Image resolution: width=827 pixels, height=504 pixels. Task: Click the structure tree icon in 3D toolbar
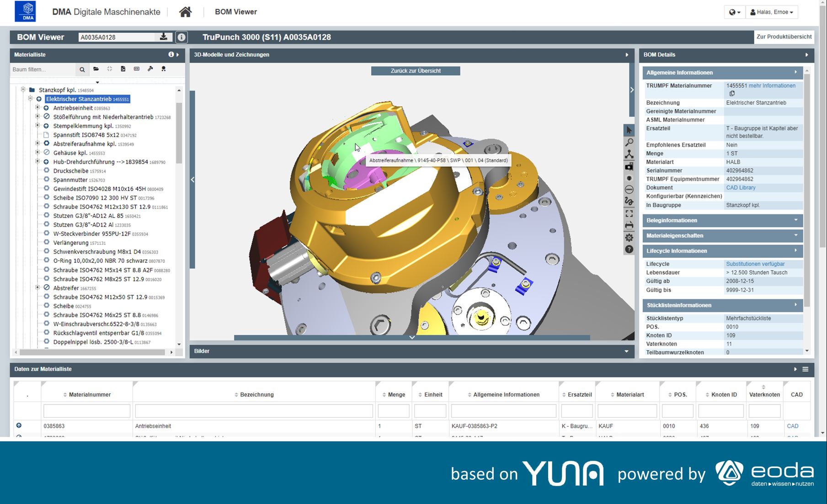click(629, 154)
